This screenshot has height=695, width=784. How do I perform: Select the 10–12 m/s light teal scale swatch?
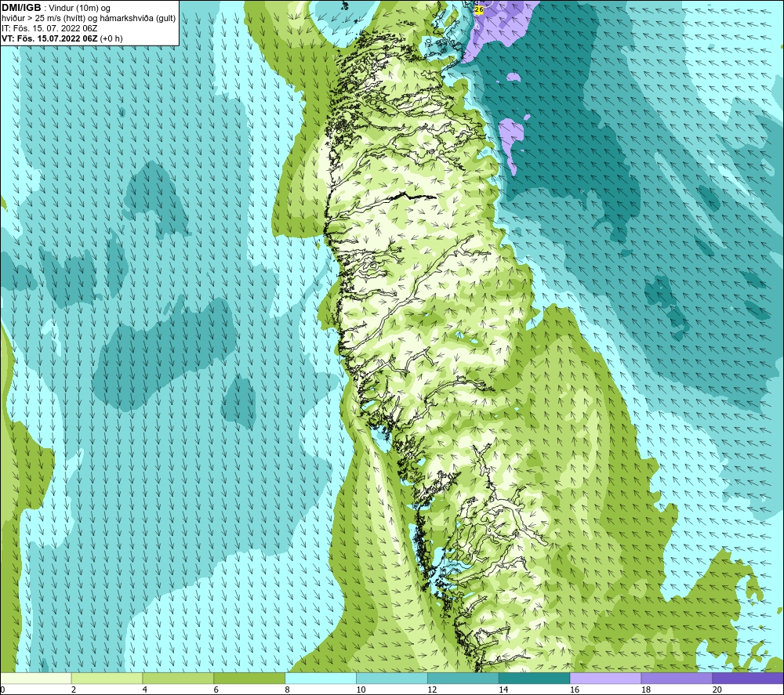(x=391, y=678)
